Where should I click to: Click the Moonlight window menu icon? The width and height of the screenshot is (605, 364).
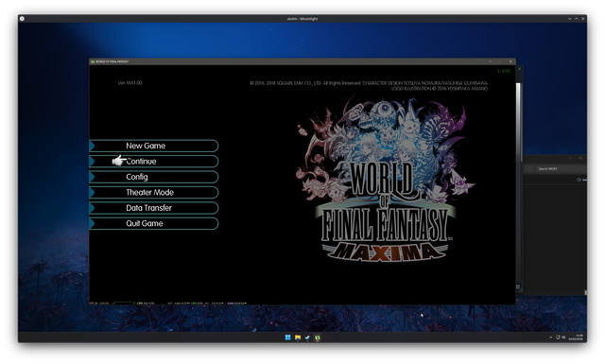(x=22, y=19)
